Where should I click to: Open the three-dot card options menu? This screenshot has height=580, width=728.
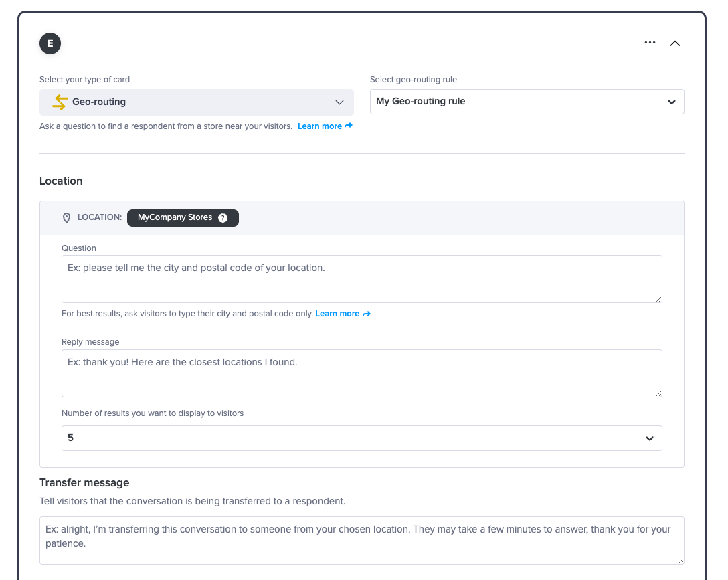pyautogui.click(x=650, y=43)
